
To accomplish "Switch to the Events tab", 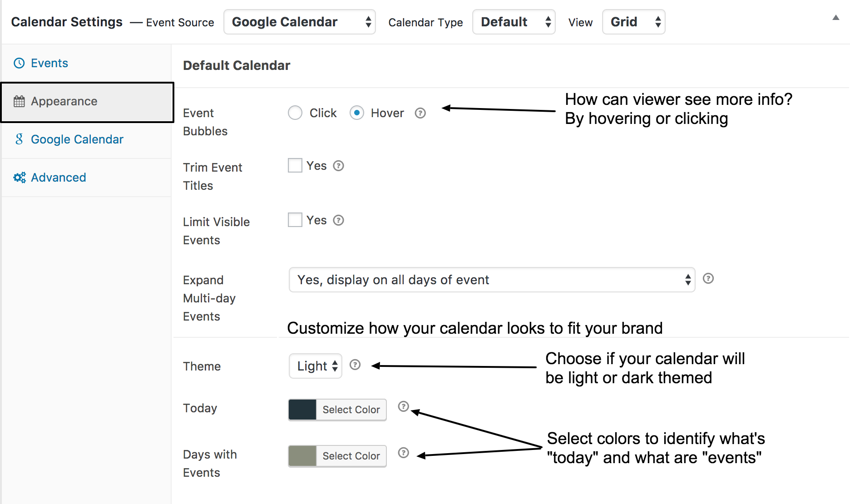I will coord(86,63).
